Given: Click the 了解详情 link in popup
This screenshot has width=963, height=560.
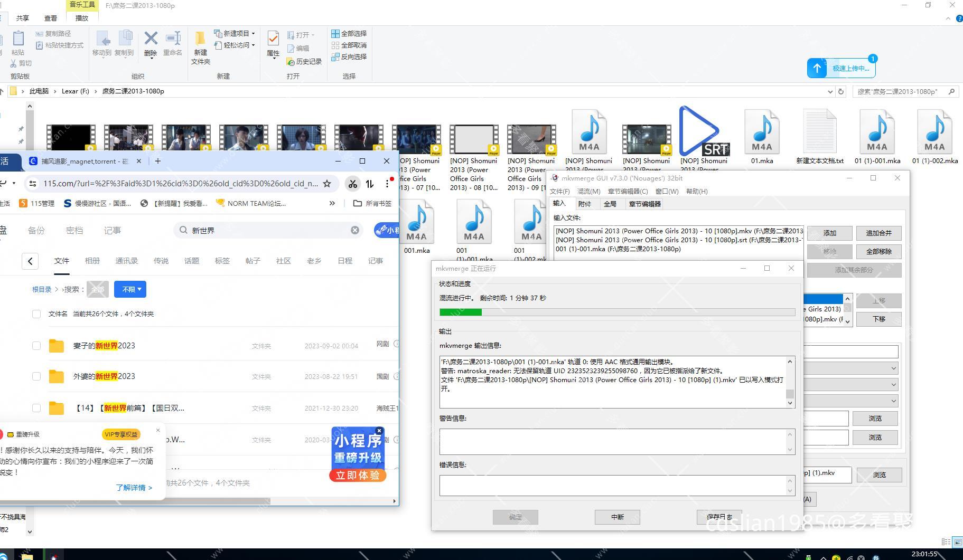Looking at the screenshot, I should (x=134, y=488).
